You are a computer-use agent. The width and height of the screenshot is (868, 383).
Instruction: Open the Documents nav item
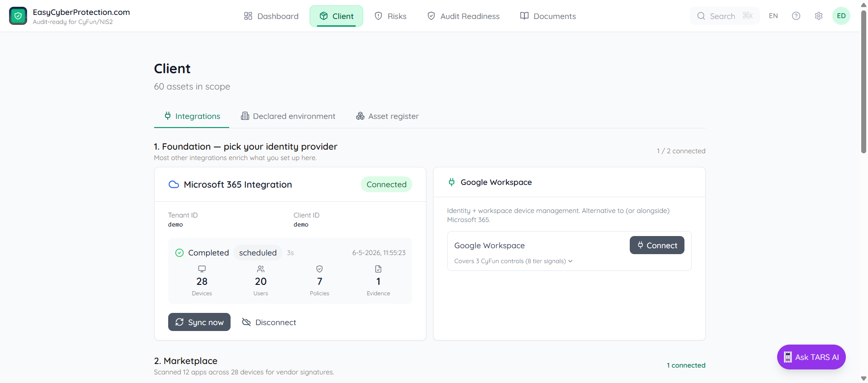pos(548,16)
